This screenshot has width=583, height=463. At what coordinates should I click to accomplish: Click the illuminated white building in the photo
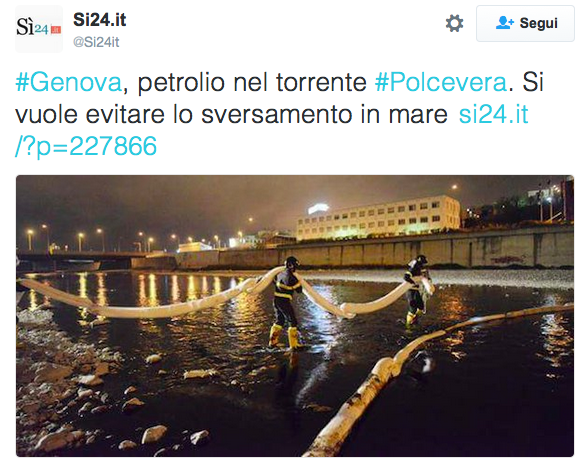[x=379, y=218]
